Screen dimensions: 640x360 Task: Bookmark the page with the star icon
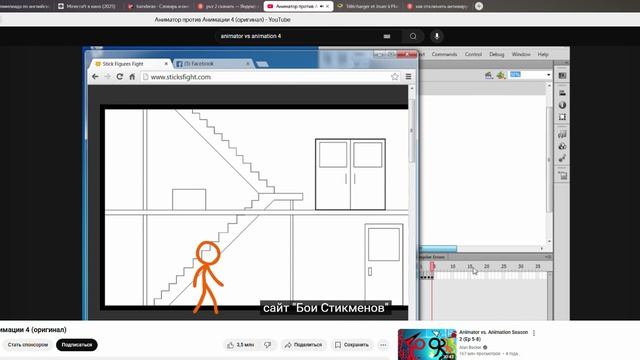pyautogui.click(x=395, y=77)
